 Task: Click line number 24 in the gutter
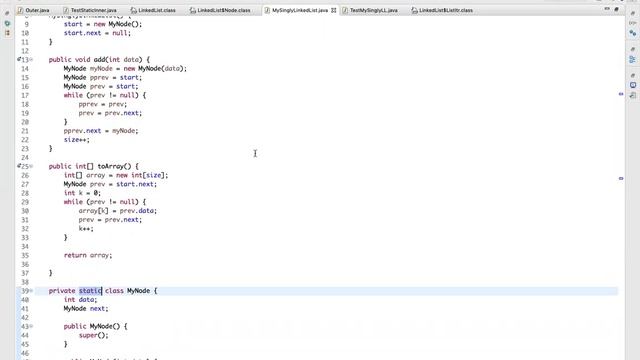tap(25, 158)
